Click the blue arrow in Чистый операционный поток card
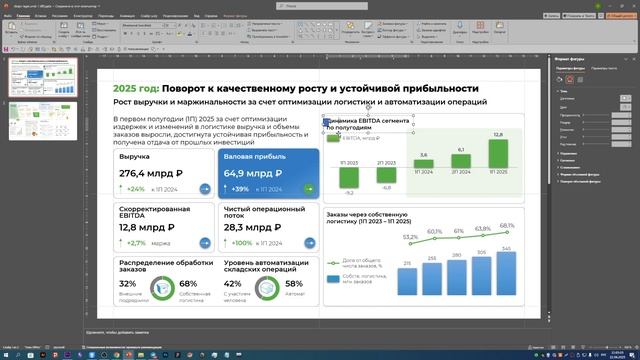Screen dimensions: 640x360 coord(310,243)
